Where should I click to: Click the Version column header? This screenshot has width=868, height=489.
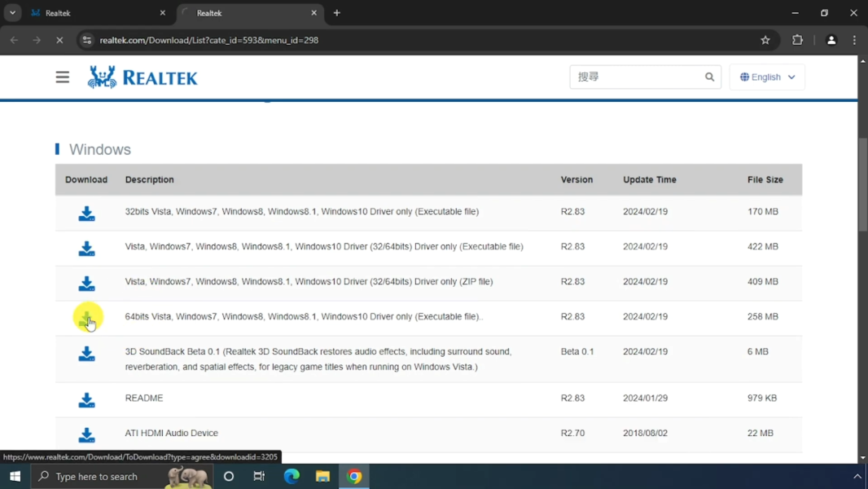click(x=576, y=179)
